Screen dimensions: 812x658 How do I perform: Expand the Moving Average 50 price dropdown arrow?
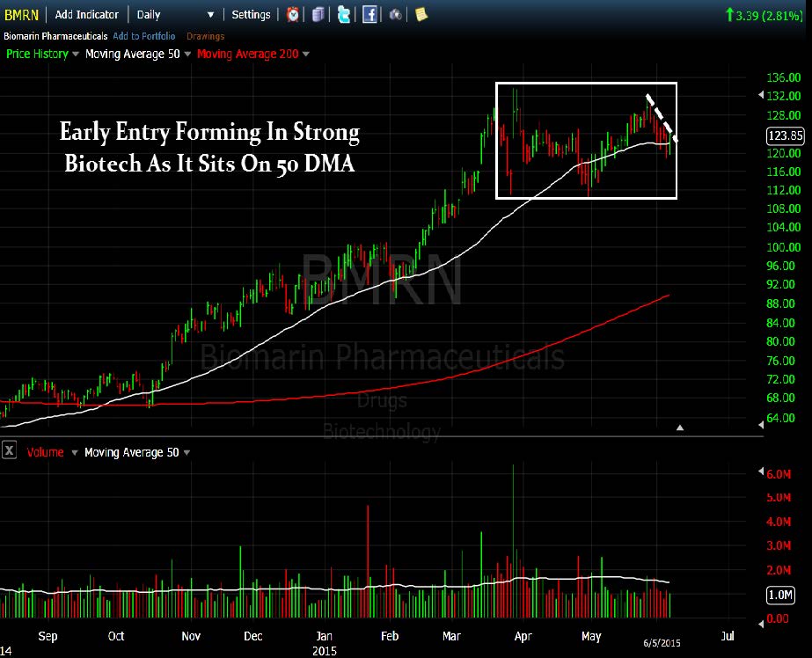click(187, 54)
